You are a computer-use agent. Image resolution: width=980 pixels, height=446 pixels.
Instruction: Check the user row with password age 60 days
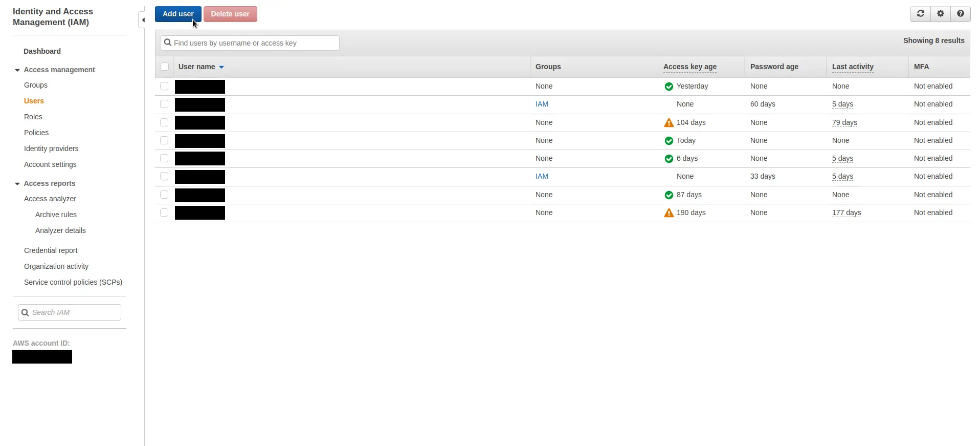click(x=164, y=104)
